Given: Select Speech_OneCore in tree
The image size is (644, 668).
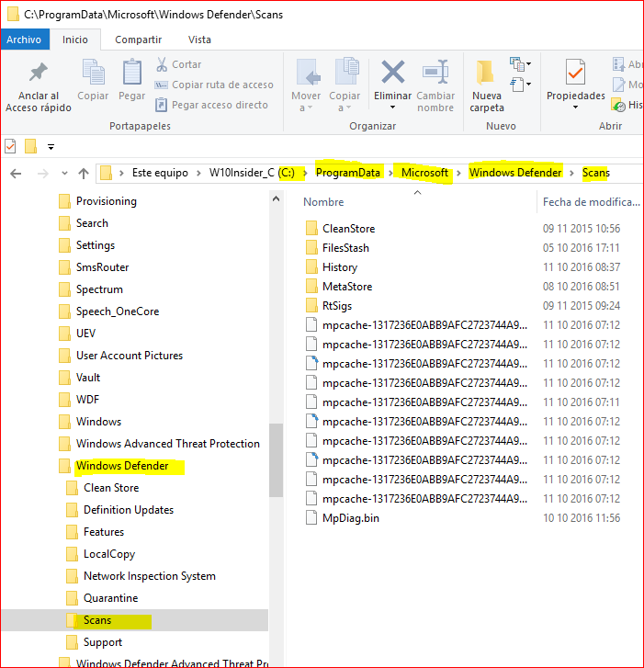Looking at the screenshot, I should 118,311.
